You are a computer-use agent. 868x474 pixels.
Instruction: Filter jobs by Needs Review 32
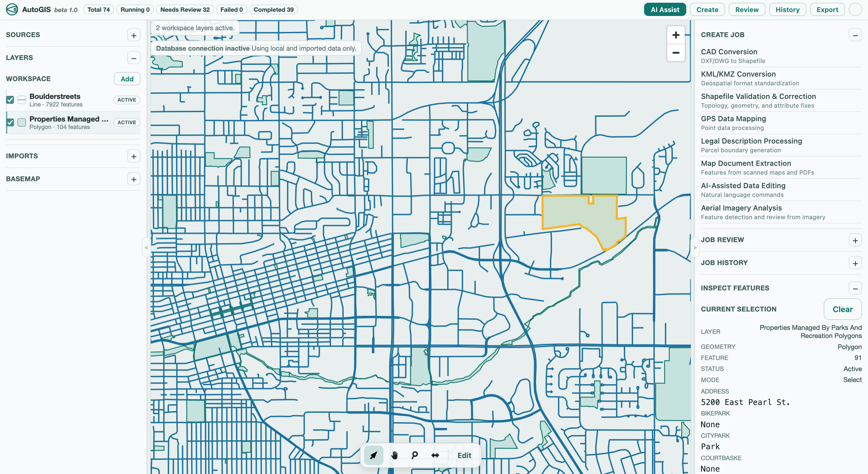click(x=185, y=9)
